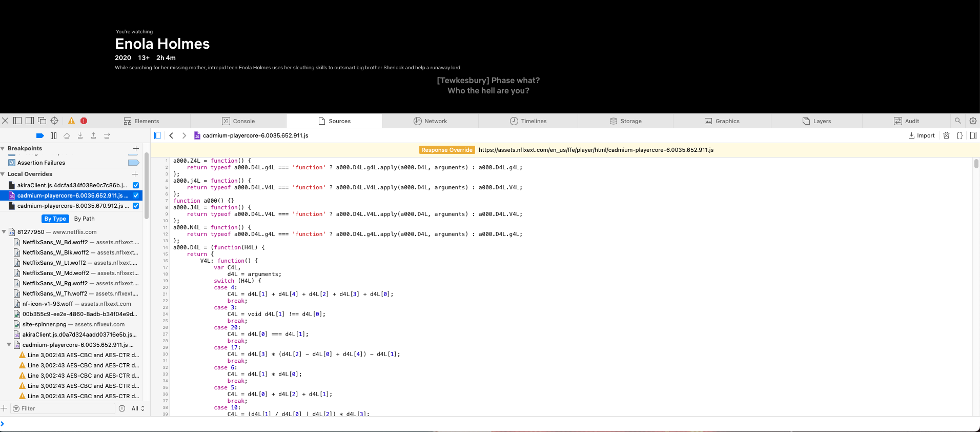Toggle the navigation sidebar icon

pyautogui.click(x=157, y=135)
